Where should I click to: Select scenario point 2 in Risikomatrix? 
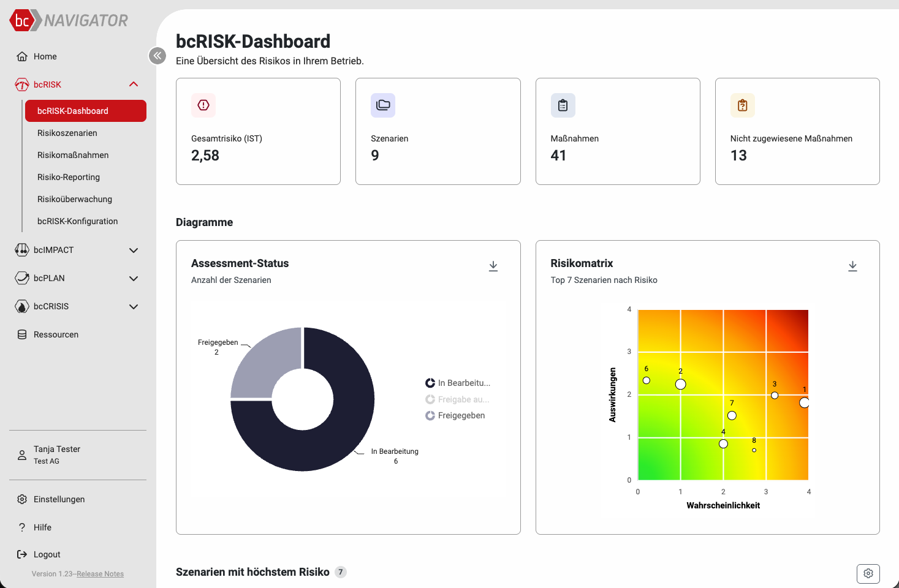pos(680,384)
